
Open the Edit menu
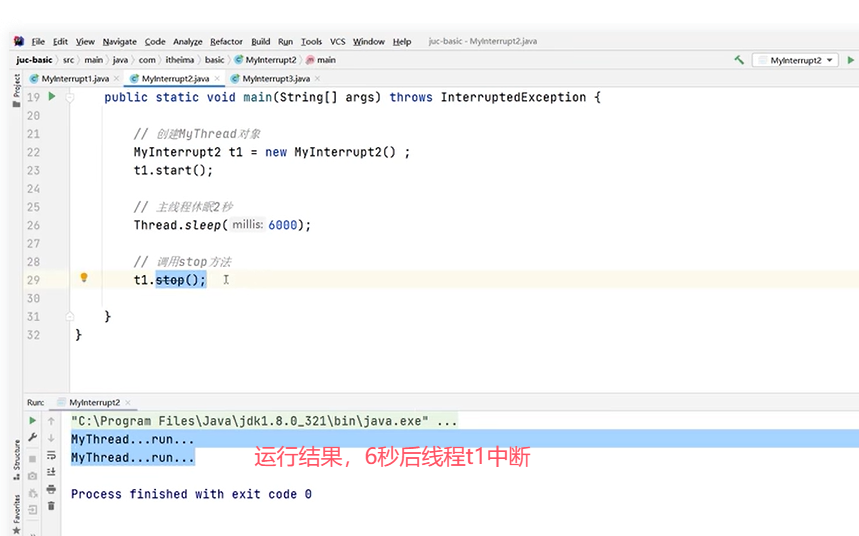[x=60, y=42]
